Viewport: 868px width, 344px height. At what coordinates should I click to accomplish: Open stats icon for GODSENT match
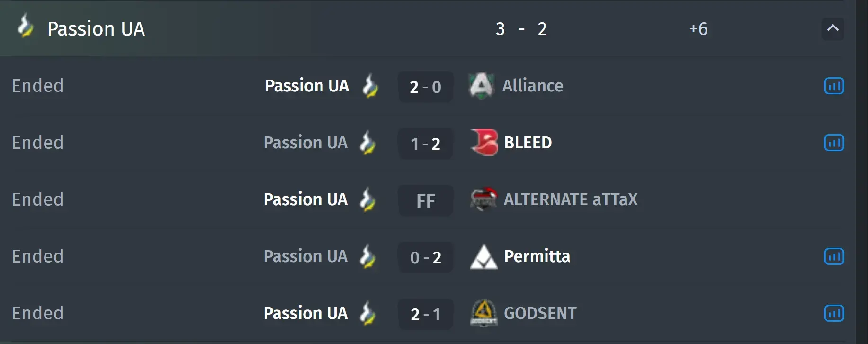tap(834, 313)
